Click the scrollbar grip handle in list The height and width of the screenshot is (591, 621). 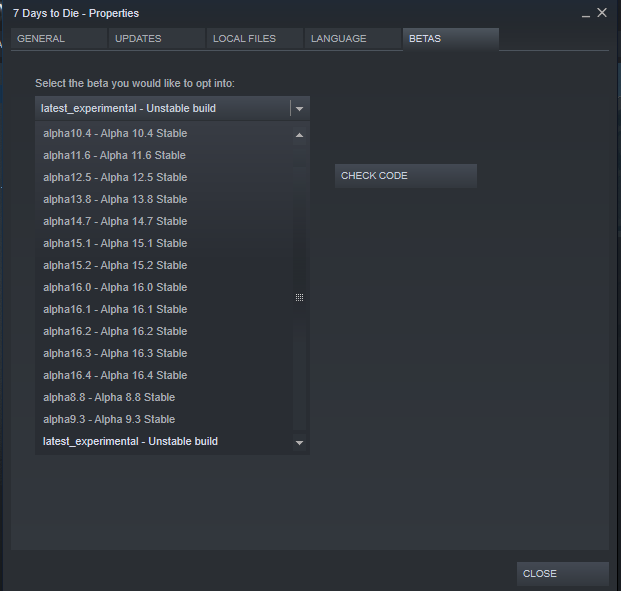pyautogui.click(x=299, y=297)
